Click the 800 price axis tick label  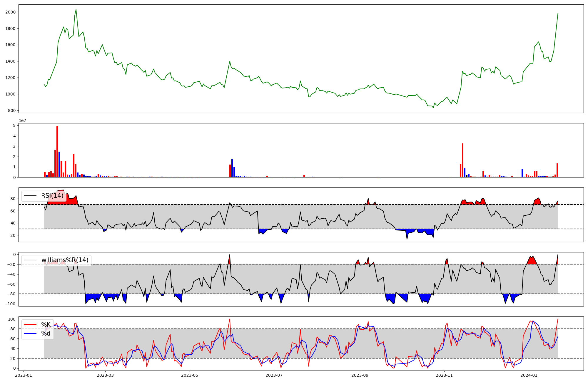tap(12, 110)
